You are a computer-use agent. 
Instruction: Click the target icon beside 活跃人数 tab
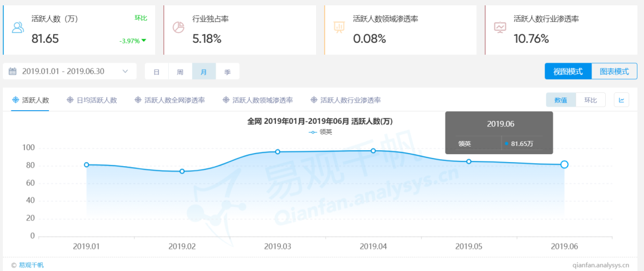[16, 100]
